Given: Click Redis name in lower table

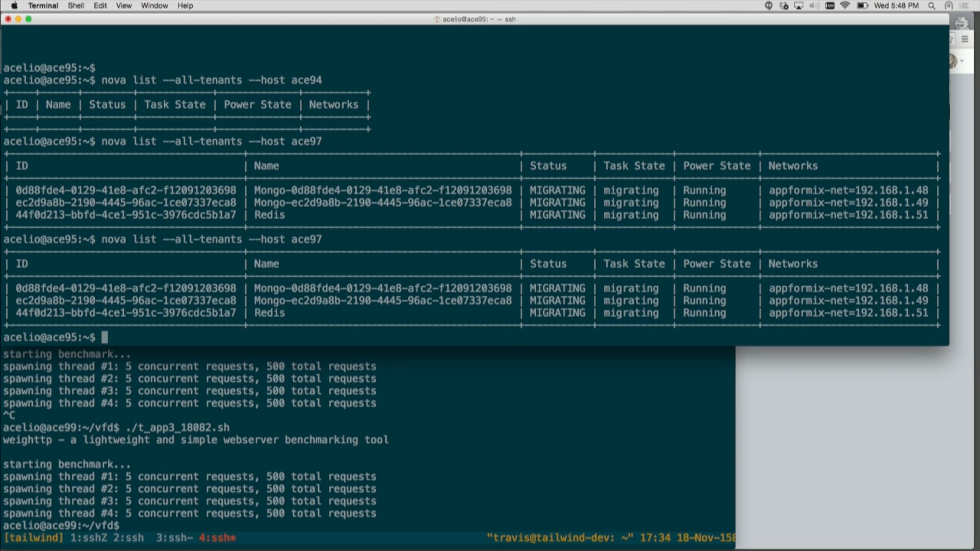Looking at the screenshot, I should coord(269,313).
